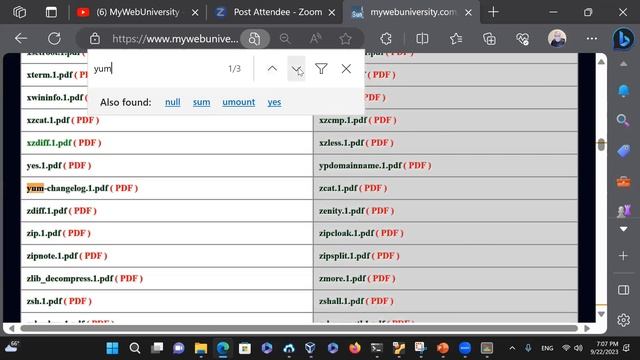
Task: Open File Explorer from taskbar
Action: [201, 348]
